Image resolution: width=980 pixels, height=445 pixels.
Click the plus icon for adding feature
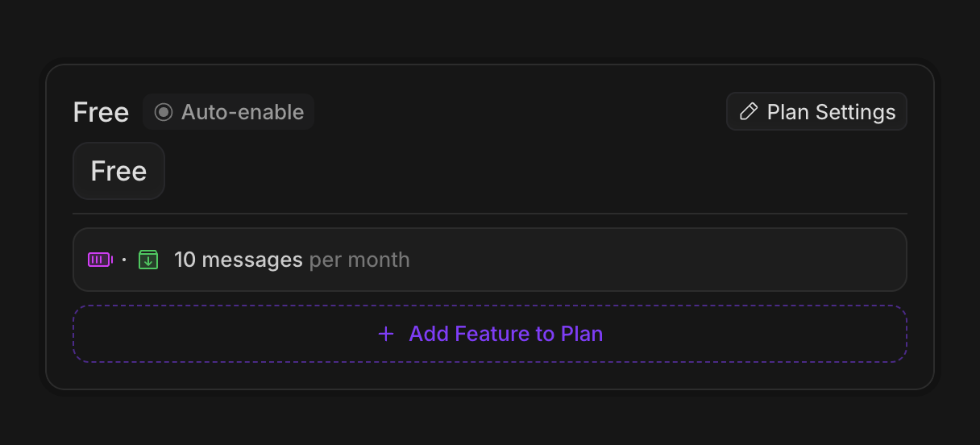pos(386,334)
